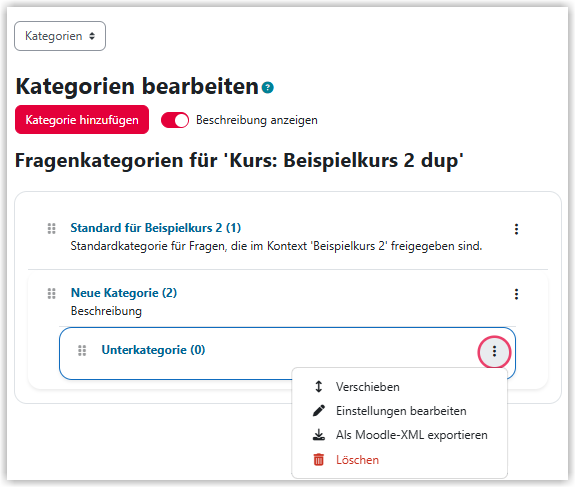
Task: Click the Kategorie hinzufügen button
Action: pos(82,120)
